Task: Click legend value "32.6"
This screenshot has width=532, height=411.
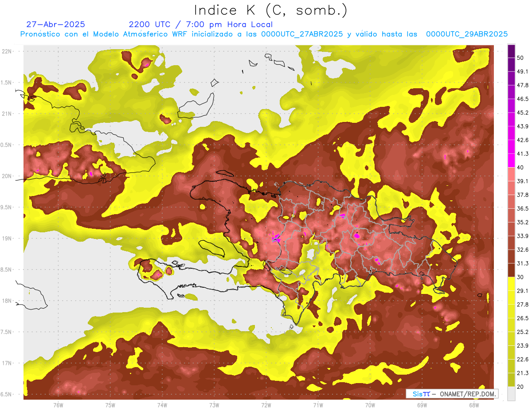Action: tap(523, 250)
